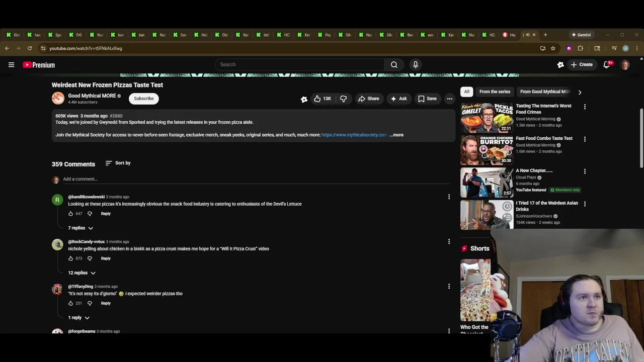The image size is (644, 362).
Task: Open the notifications bell
Action: click(x=607, y=64)
